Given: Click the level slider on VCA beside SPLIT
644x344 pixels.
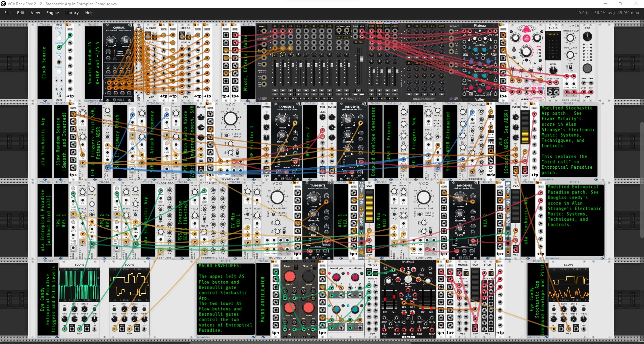Looking at the screenshot, I should click(x=475, y=284).
